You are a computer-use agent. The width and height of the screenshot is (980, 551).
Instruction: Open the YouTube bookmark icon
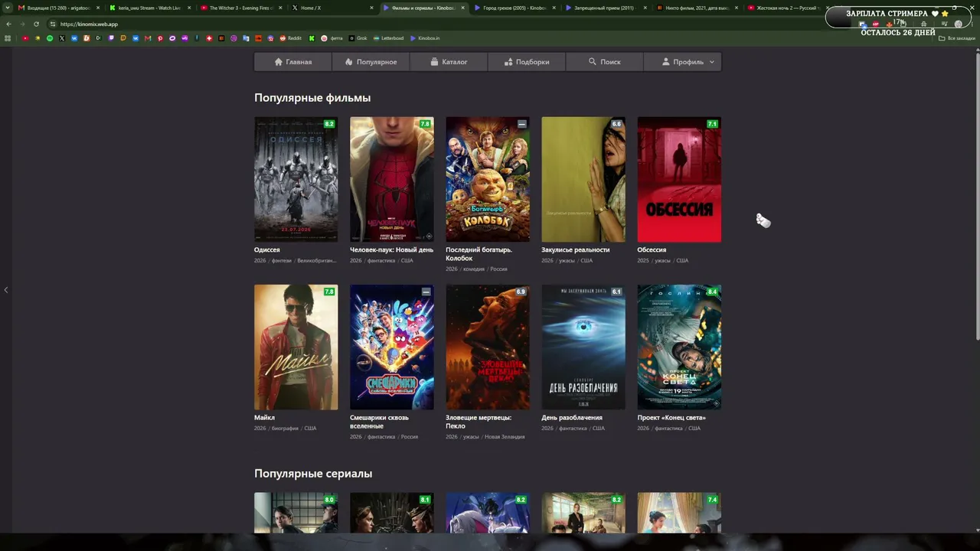coord(25,38)
